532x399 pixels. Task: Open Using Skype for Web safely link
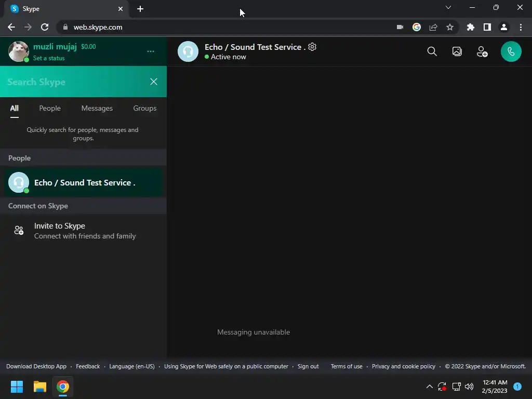(226, 366)
